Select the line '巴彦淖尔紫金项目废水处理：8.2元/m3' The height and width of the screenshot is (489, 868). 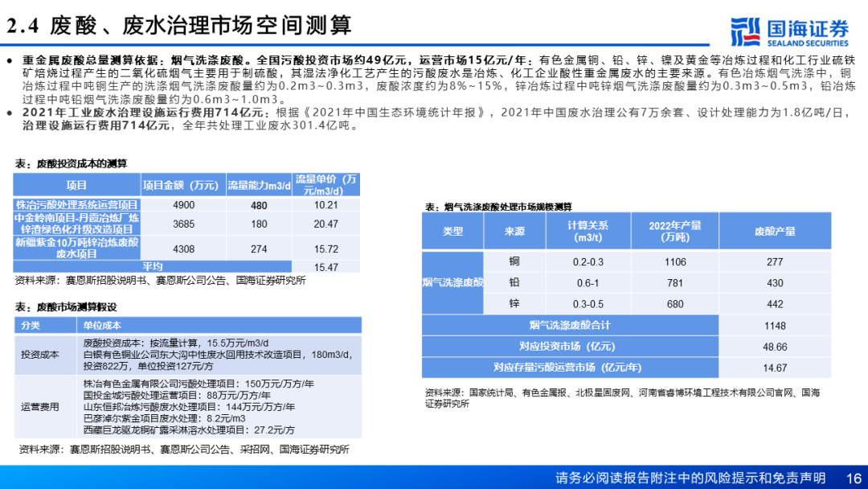click(x=165, y=418)
